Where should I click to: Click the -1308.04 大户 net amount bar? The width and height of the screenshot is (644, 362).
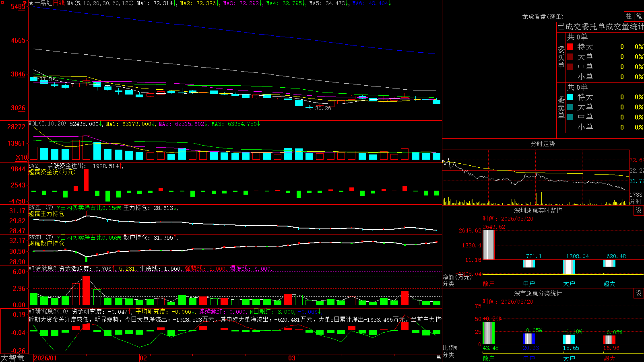pyautogui.click(x=569, y=267)
